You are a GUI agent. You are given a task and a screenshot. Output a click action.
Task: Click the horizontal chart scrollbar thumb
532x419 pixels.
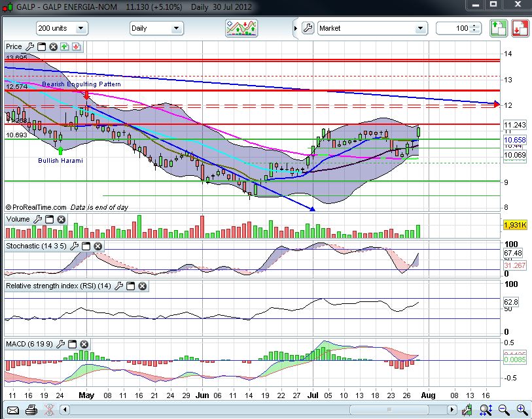click(389, 411)
